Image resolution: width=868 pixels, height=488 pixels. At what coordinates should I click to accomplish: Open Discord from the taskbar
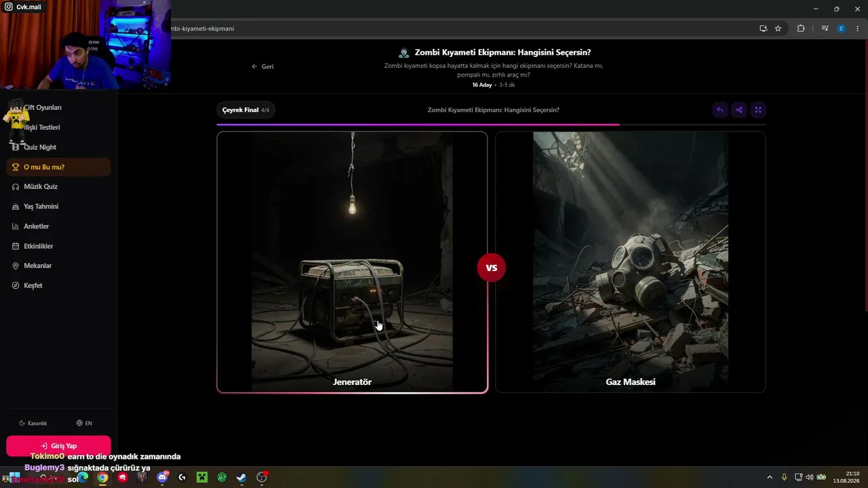[x=162, y=477]
